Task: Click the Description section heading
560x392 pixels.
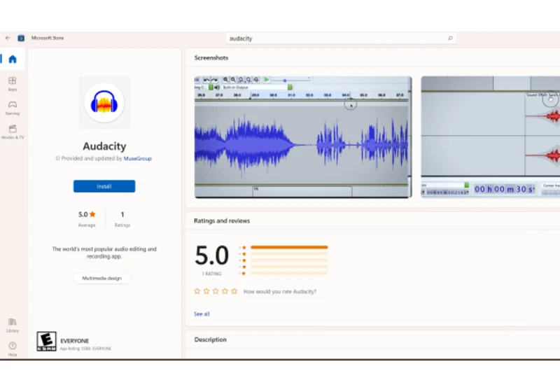Action: [x=211, y=339]
